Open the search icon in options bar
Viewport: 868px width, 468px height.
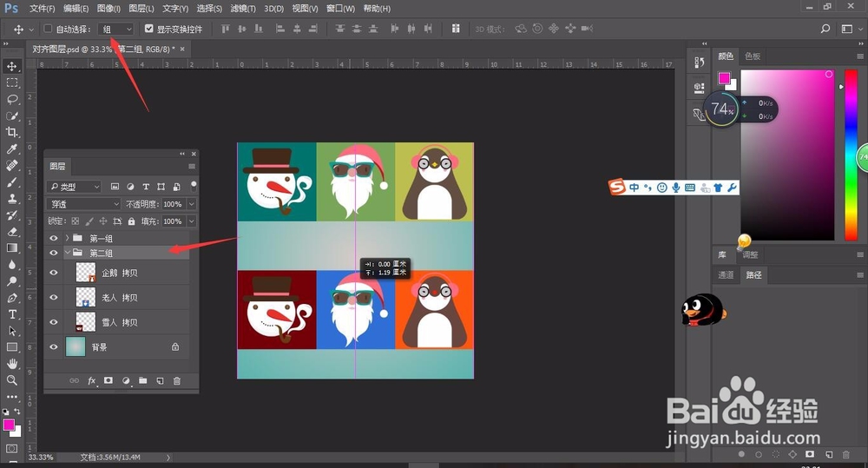click(x=825, y=29)
